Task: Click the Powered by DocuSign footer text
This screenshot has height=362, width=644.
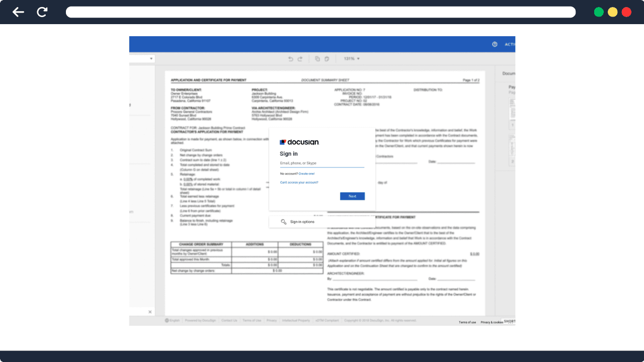Action: click(200, 320)
